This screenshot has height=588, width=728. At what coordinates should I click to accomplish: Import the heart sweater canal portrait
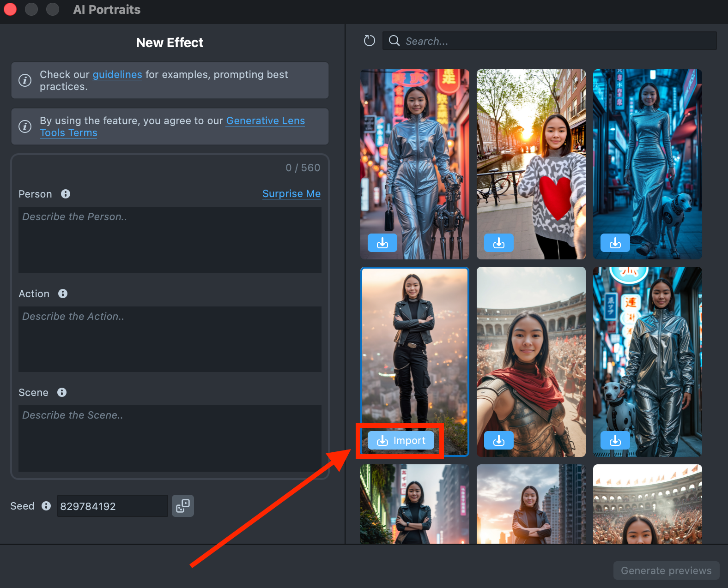498,243
